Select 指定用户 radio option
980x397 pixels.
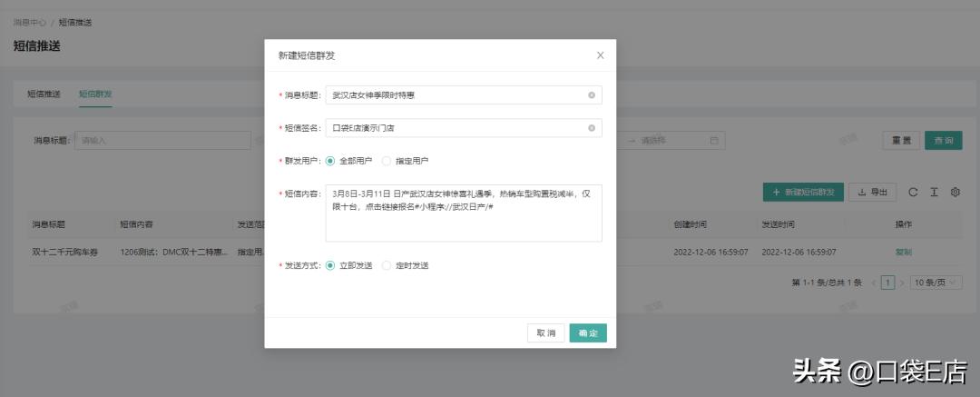pyautogui.click(x=387, y=161)
